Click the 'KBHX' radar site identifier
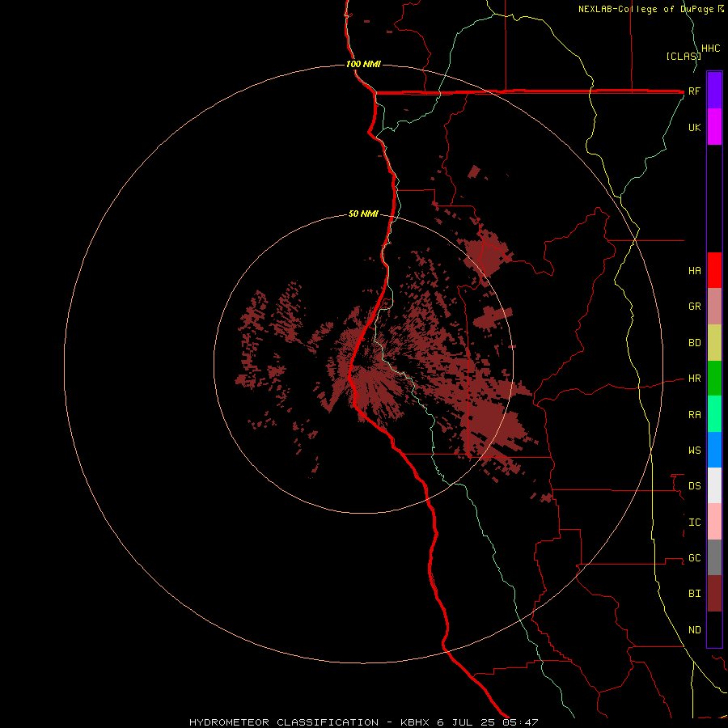 pos(416,722)
